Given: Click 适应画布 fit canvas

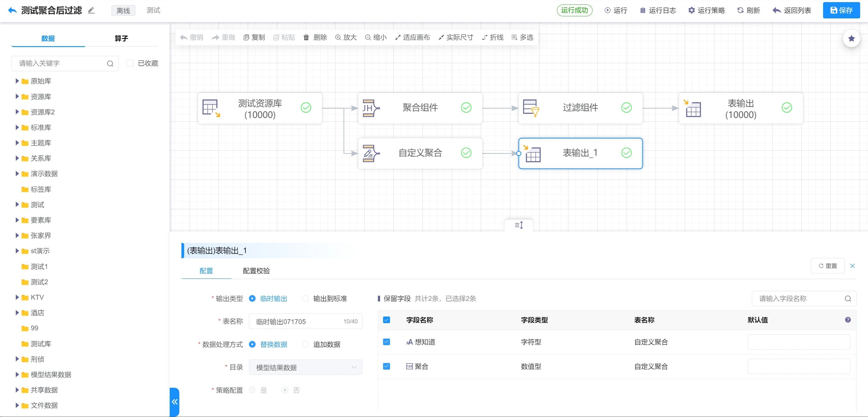Looking at the screenshot, I should (x=412, y=37).
